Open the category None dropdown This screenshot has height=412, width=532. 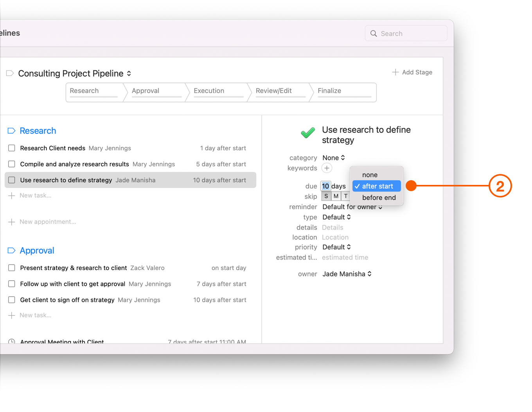tap(333, 158)
